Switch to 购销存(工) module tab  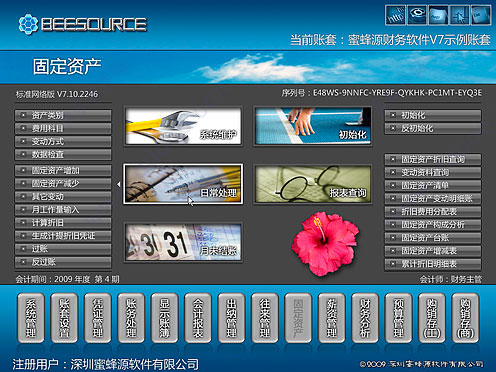click(x=432, y=318)
